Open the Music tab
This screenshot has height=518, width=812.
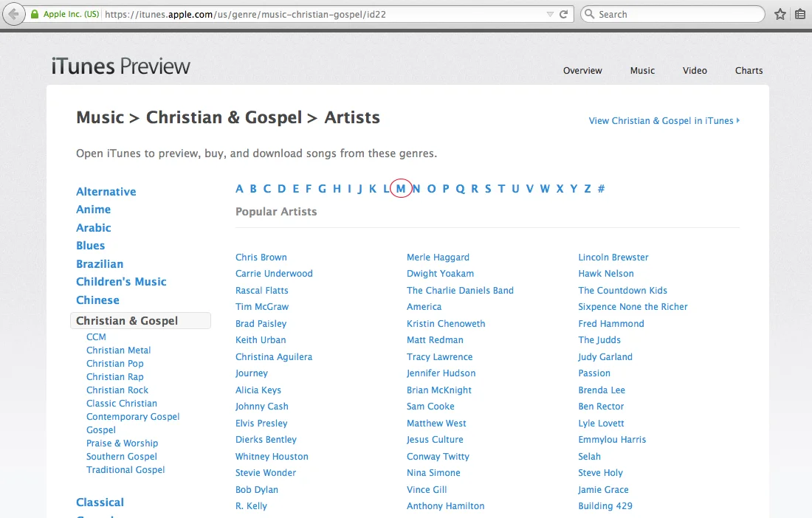click(x=642, y=70)
